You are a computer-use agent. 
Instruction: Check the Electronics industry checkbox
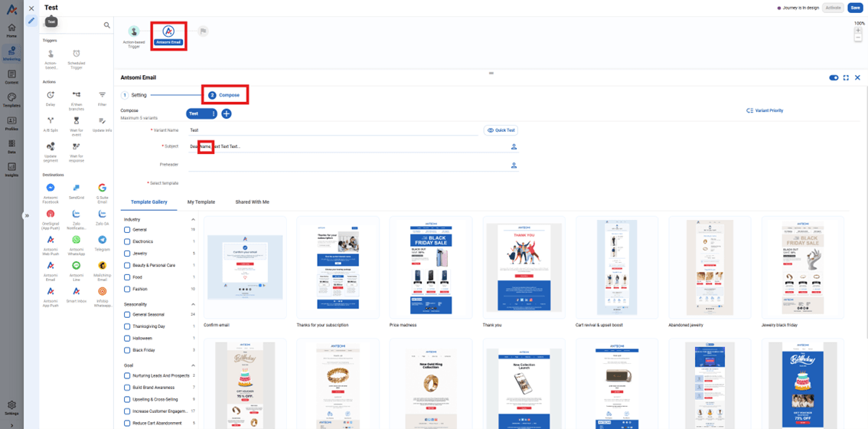(127, 241)
